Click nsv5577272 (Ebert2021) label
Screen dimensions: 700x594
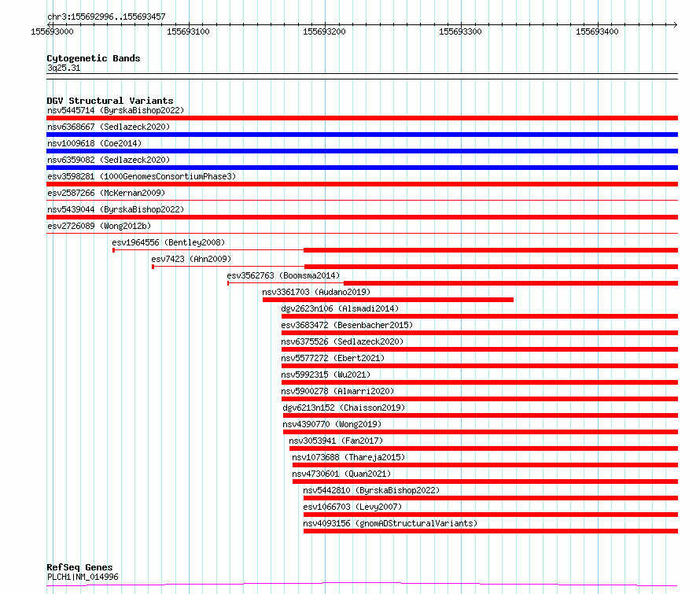(x=333, y=358)
